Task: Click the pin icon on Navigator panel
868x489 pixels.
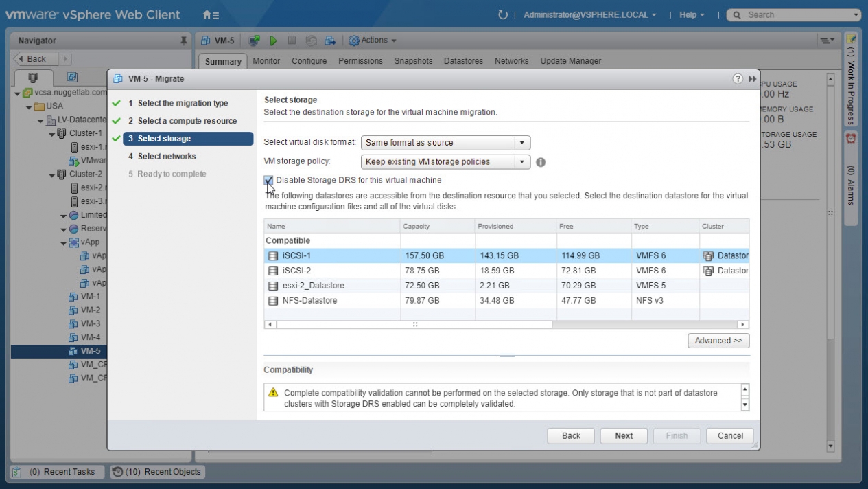Action: tap(184, 41)
